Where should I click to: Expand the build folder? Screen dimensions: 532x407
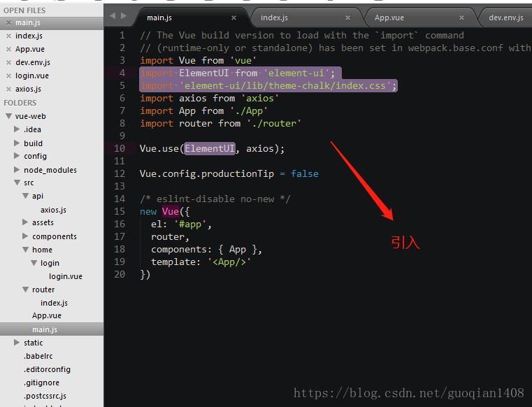(17, 143)
